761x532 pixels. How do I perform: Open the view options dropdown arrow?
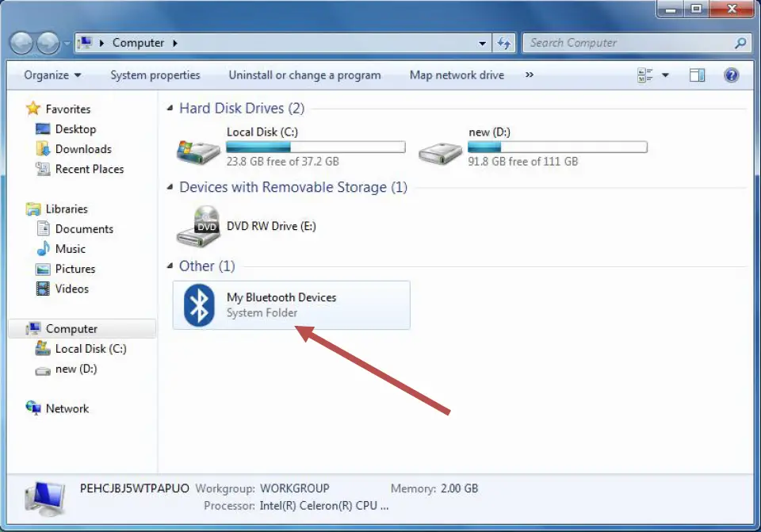665,75
